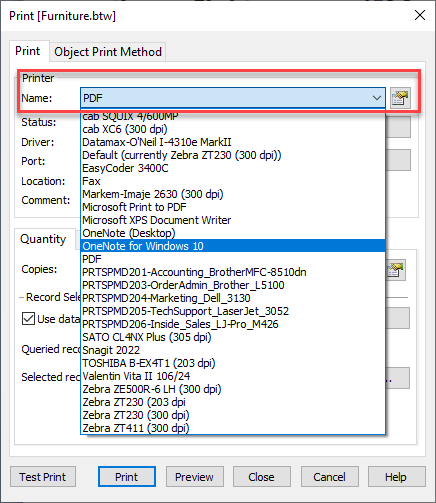Close the Print dialog window
This screenshot has height=503, width=436.
(420, 15)
